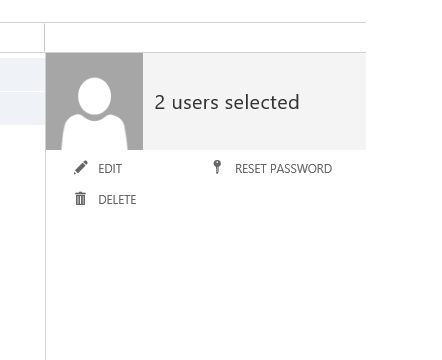Click the "2 users selected" heading
442x360 pixels.
[227, 102]
